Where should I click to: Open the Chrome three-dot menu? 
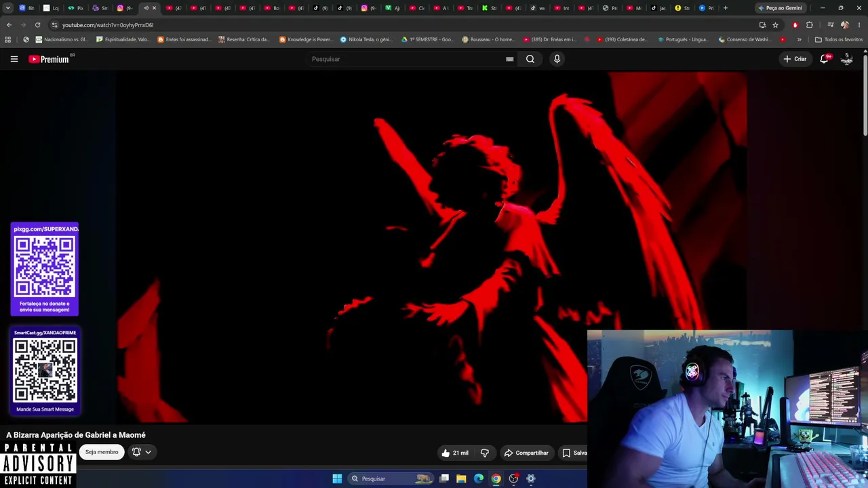(x=859, y=25)
